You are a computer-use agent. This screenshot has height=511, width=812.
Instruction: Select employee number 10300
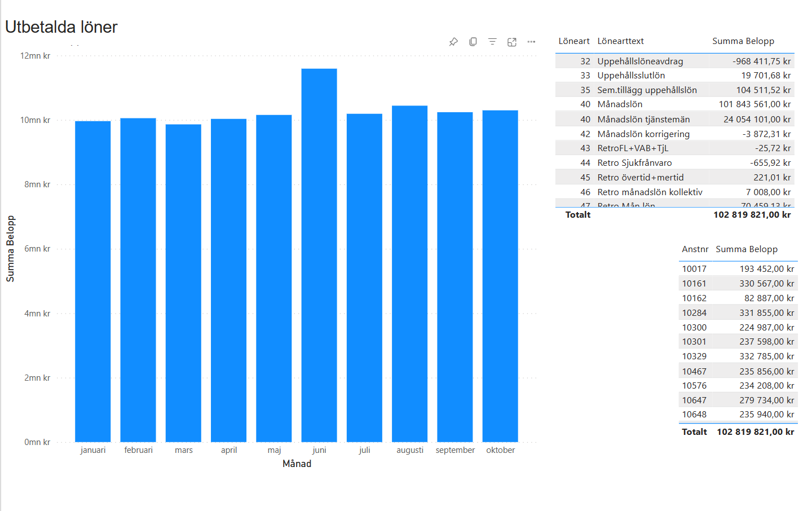click(694, 328)
